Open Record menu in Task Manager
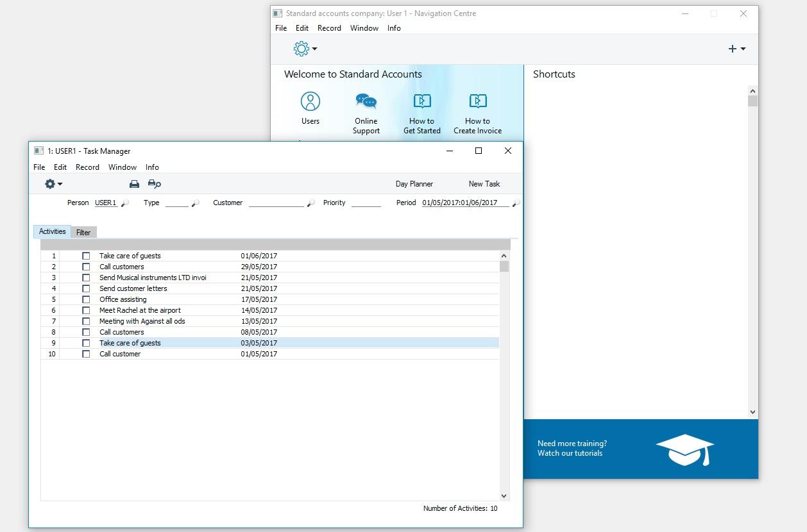This screenshot has width=807, height=532. (x=87, y=167)
